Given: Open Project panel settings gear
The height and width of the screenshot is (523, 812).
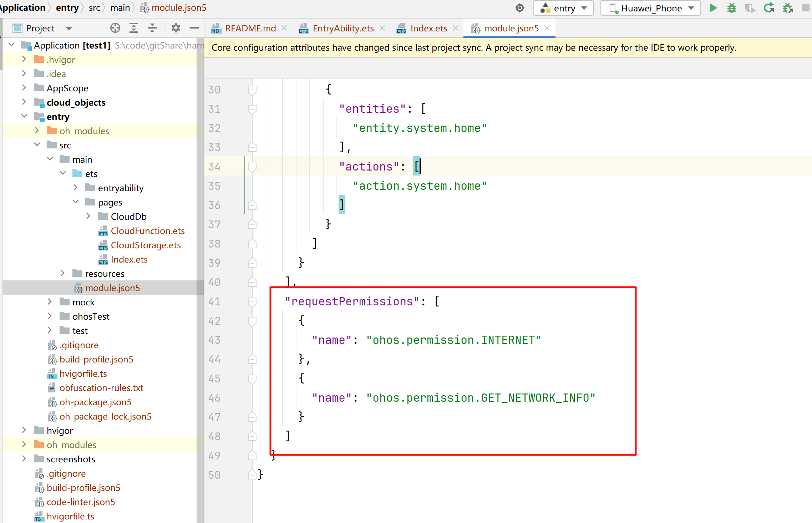Looking at the screenshot, I should 176,28.
